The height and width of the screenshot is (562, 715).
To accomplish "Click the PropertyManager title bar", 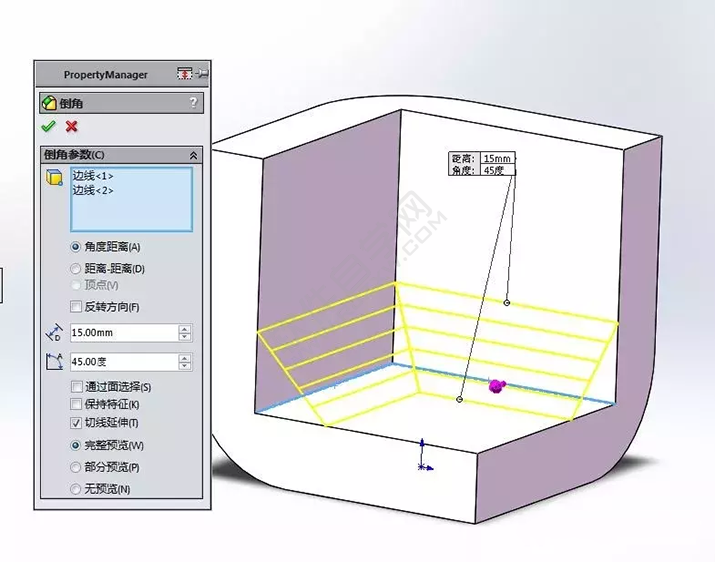I will click(x=122, y=74).
